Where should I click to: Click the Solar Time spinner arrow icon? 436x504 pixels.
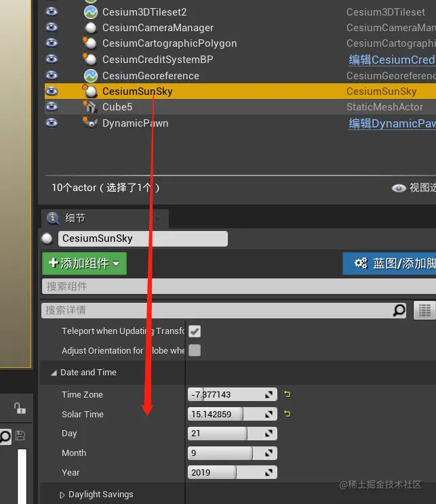(269, 415)
